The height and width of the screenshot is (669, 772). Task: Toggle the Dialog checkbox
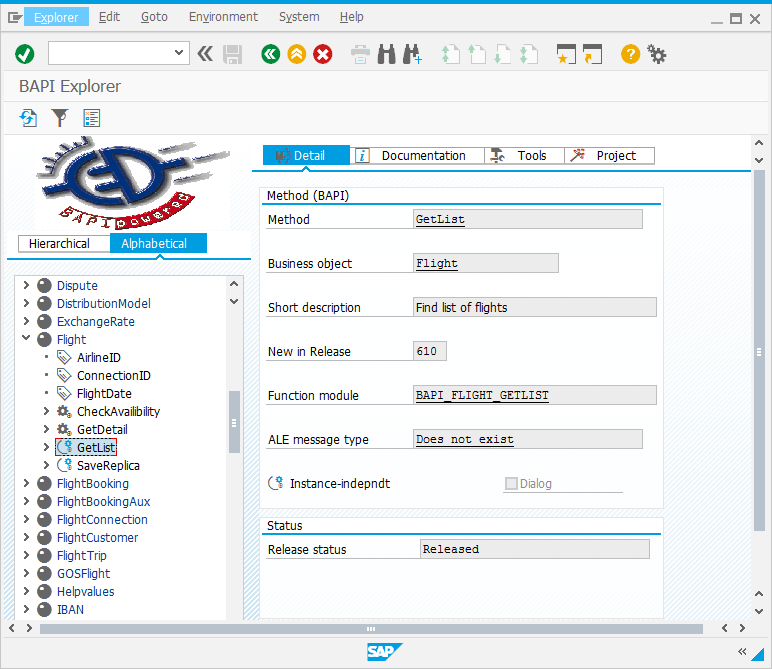tap(512, 483)
